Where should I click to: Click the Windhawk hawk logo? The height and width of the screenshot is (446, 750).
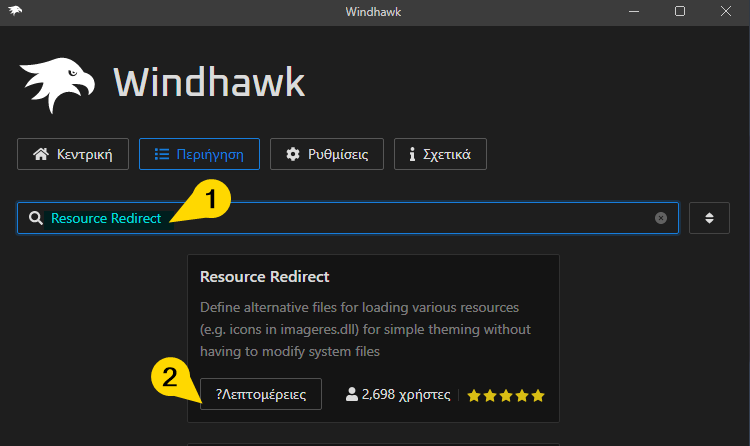click(57, 84)
